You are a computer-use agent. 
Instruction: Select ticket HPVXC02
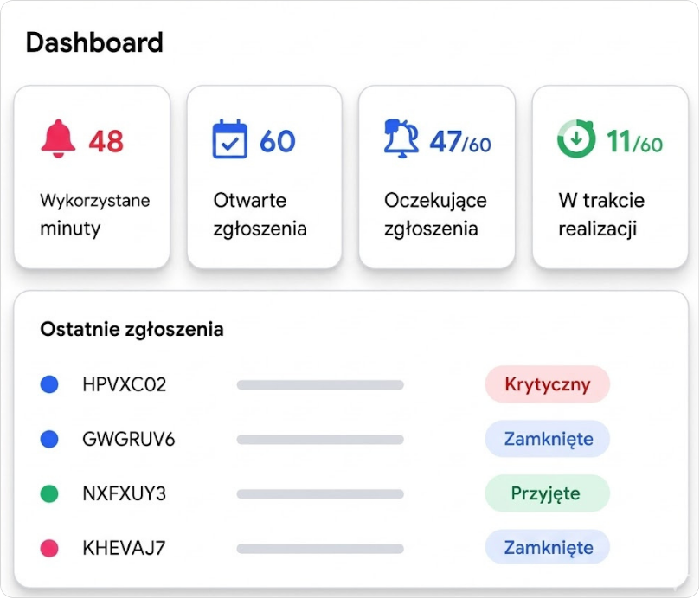click(125, 384)
